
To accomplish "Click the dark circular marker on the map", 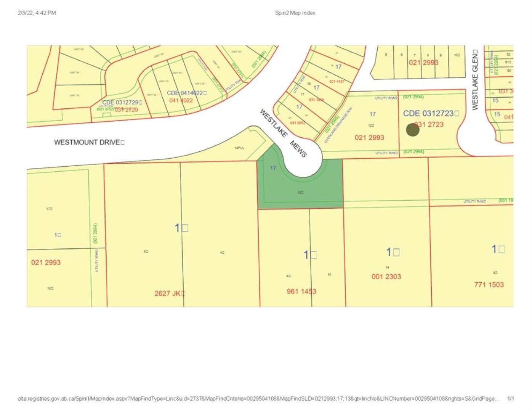I will [412, 130].
